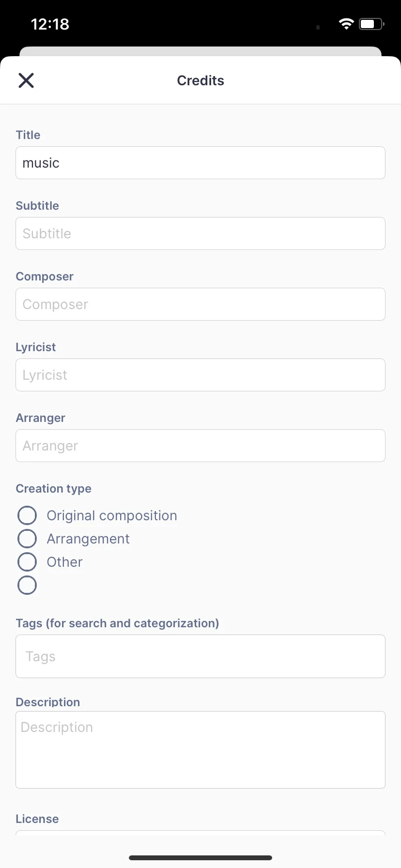Close the Credits sheet with the X icon
401x868 pixels.
tap(26, 80)
